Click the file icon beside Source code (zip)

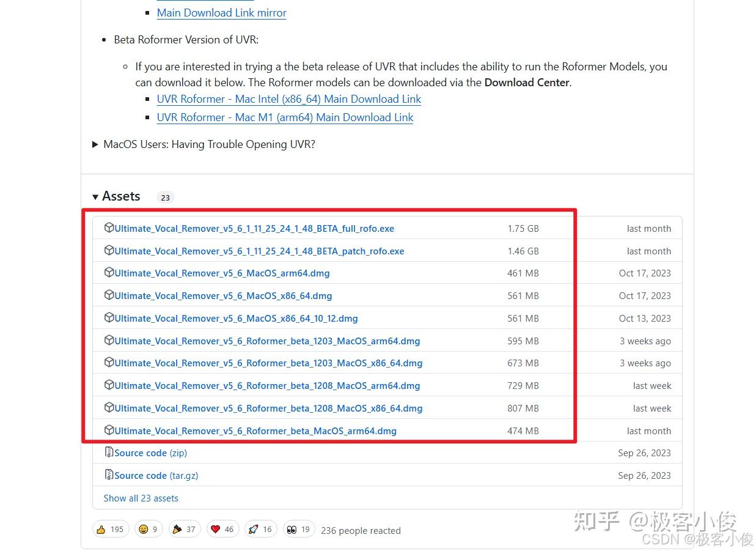pyautogui.click(x=109, y=453)
